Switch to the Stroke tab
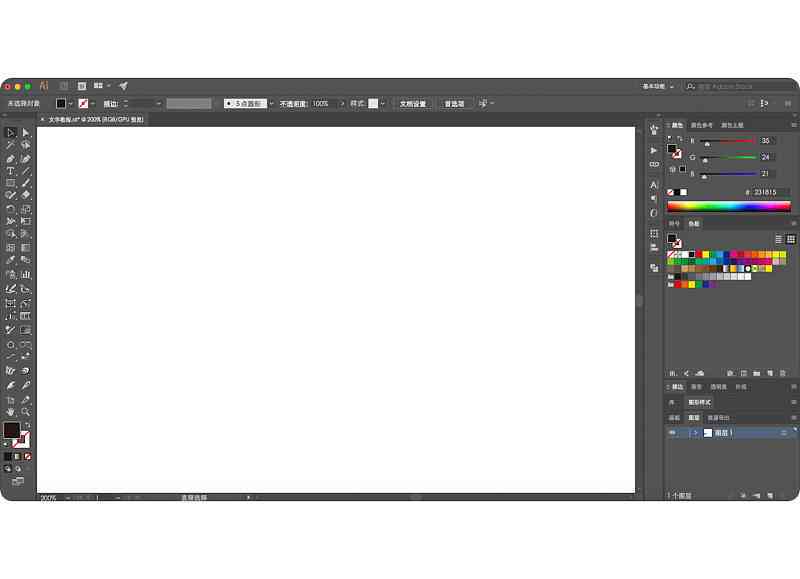 [x=677, y=387]
